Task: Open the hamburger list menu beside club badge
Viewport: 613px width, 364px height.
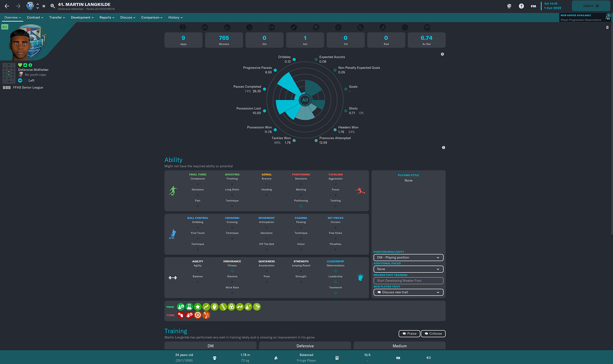Action: [x=44, y=6]
